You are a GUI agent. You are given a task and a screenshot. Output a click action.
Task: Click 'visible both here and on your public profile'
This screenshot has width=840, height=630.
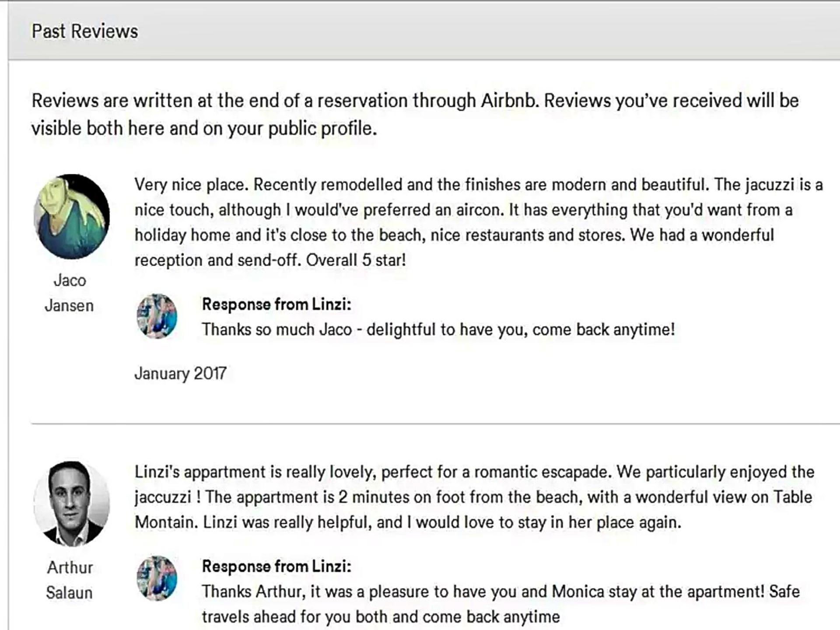tap(204, 129)
